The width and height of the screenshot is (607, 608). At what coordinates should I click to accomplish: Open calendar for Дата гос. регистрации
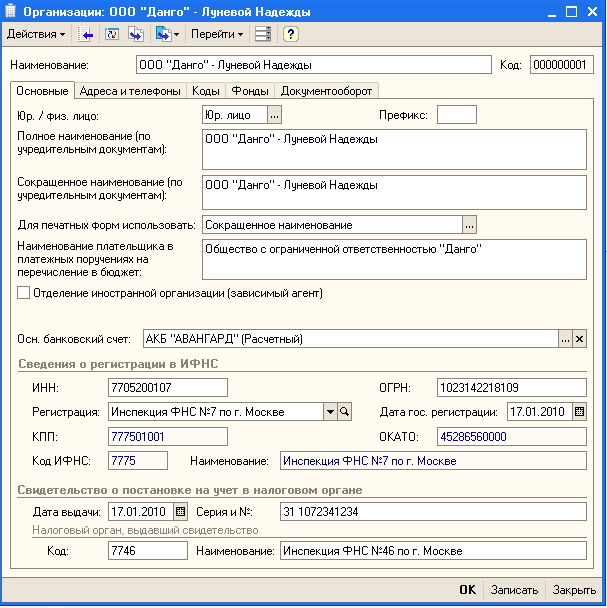(x=579, y=411)
